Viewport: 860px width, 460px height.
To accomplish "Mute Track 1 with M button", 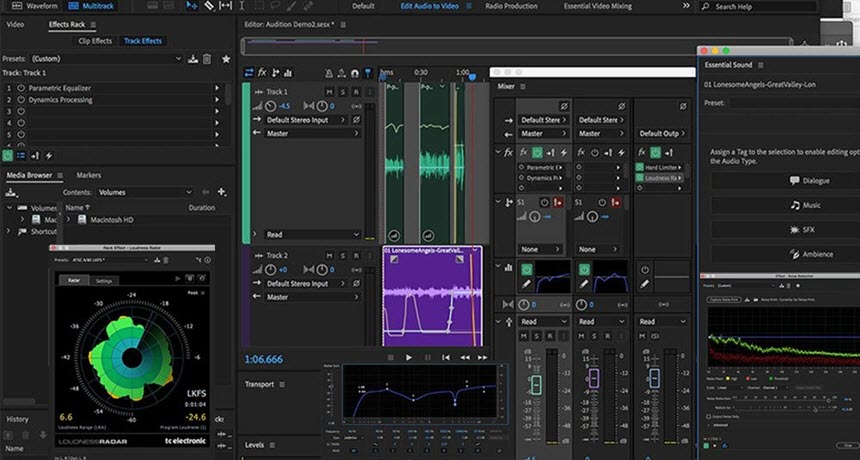I will tap(329, 92).
